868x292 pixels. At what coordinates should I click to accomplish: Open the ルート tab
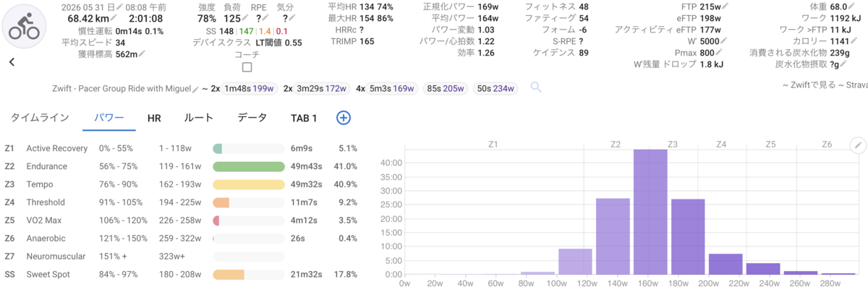[x=199, y=118]
